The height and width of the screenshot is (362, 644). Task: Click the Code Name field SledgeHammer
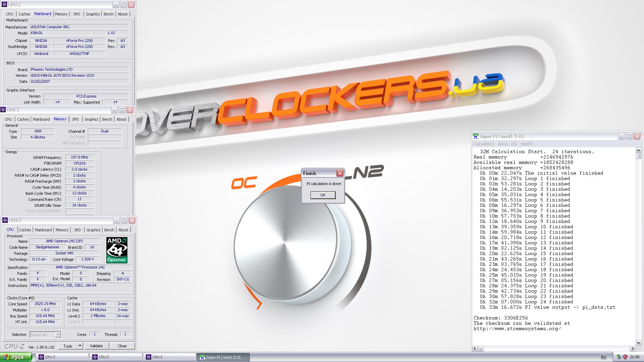pos(47,247)
